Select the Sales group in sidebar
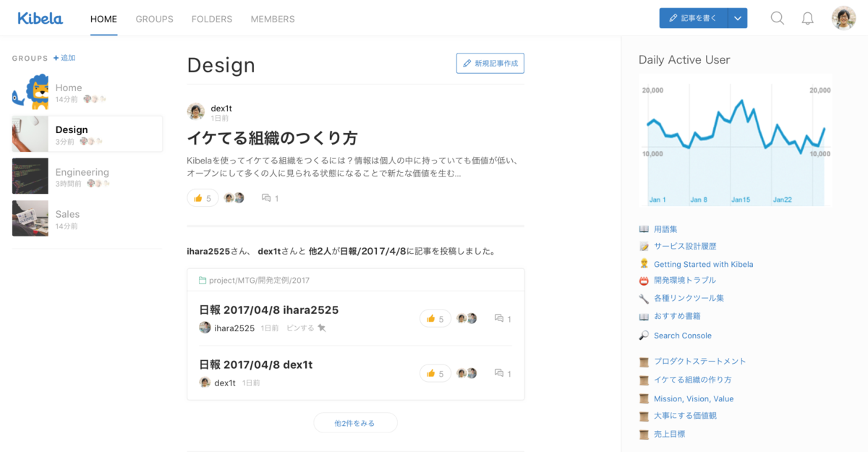 87,218
